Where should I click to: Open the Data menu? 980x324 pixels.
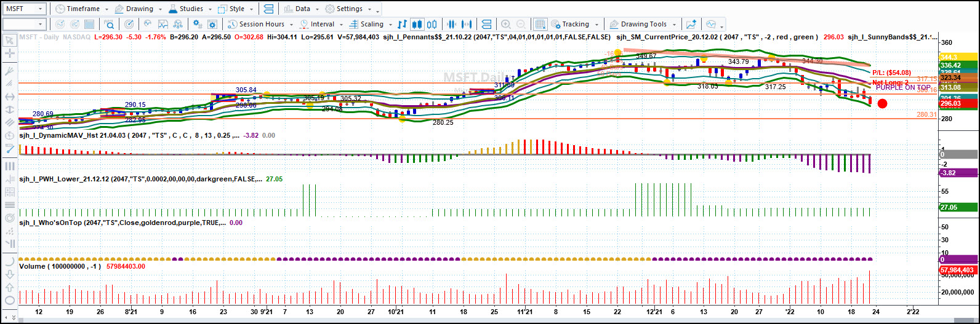301,9
